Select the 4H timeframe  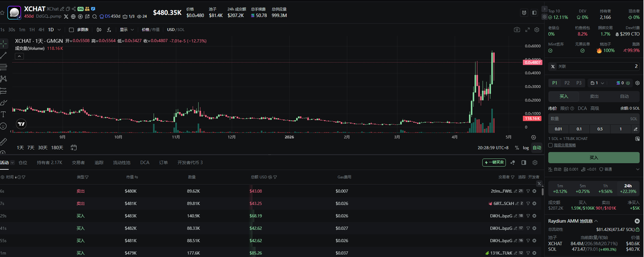[41, 30]
